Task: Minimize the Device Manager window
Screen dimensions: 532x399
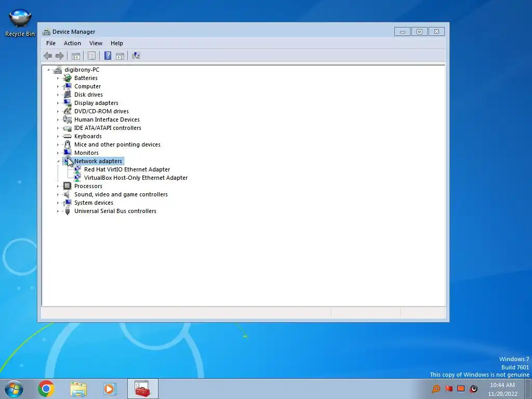Action: click(403, 32)
